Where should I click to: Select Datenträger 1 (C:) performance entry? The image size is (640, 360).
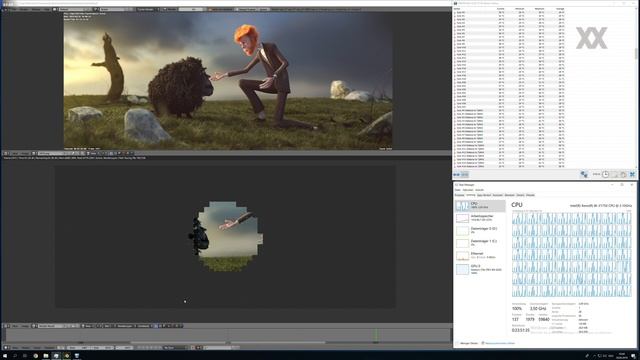(x=480, y=243)
